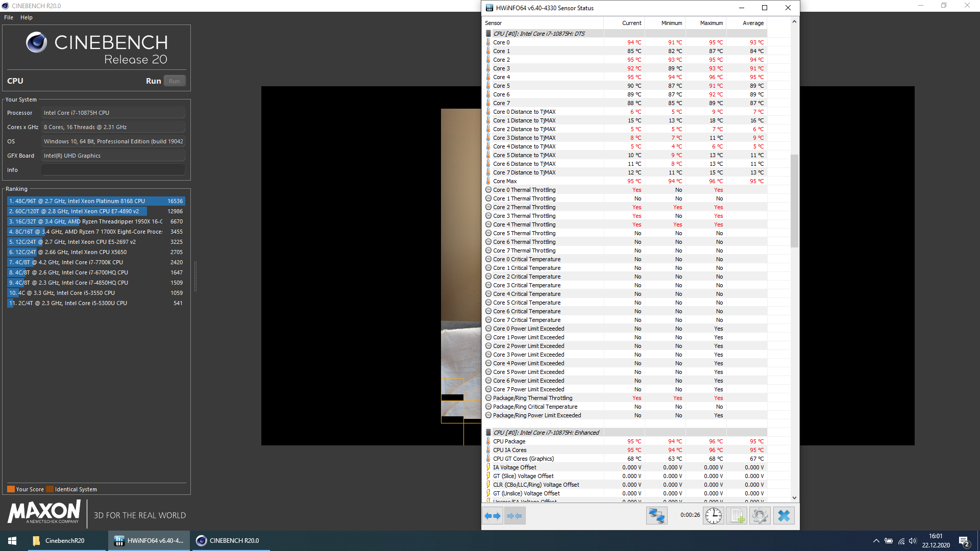Select Core 2 Distance to TjMAX row
Viewport: 980px width, 551px height.
(625, 129)
